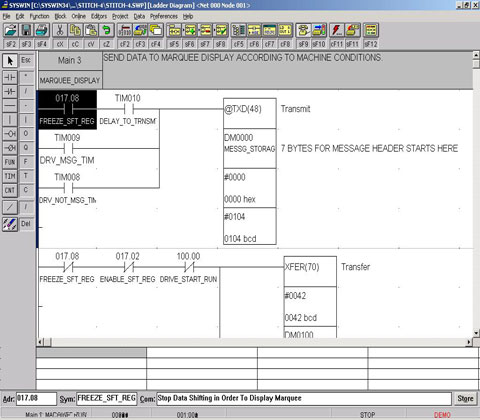
Task: Open the Online menu
Action: coord(79,16)
